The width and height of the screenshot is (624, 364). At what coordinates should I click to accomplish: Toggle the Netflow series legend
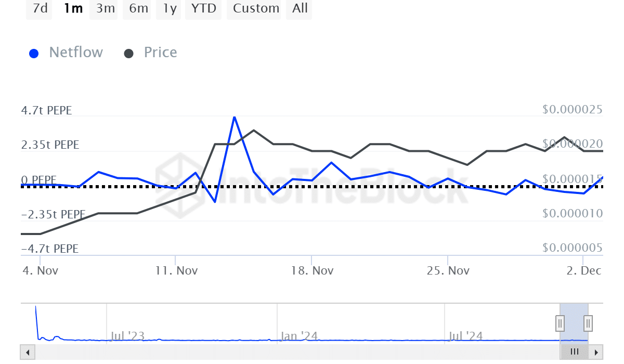(x=76, y=53)
